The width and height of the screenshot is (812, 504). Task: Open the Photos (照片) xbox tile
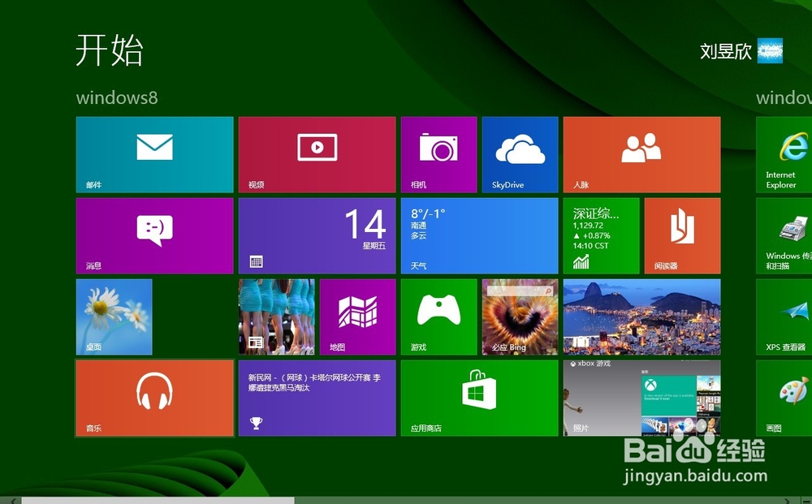pos(641,398)
